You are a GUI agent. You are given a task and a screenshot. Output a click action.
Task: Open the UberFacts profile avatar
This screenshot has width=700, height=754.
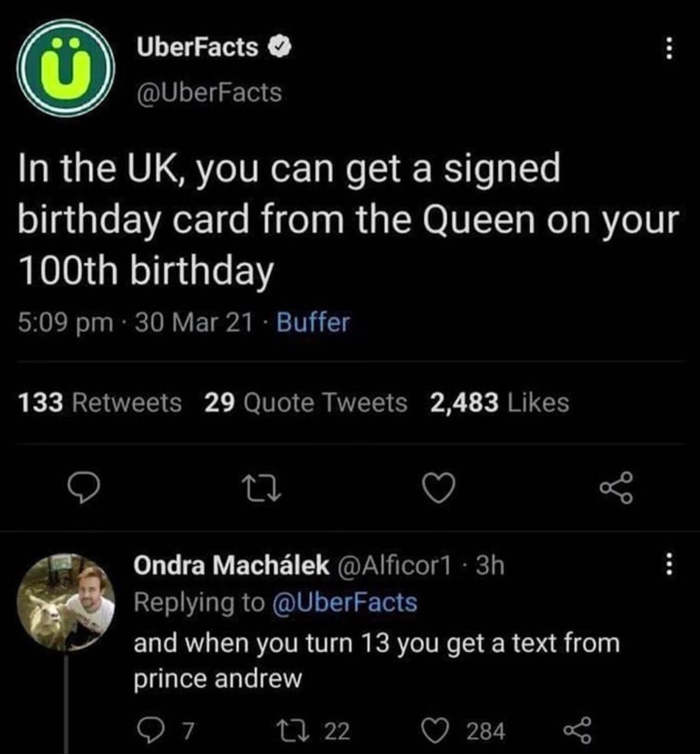pyautogui.click(x=65, y=68)
